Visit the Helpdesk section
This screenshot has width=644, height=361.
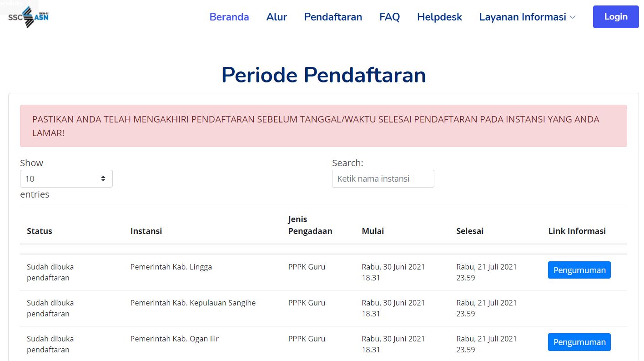pos(439,17)
